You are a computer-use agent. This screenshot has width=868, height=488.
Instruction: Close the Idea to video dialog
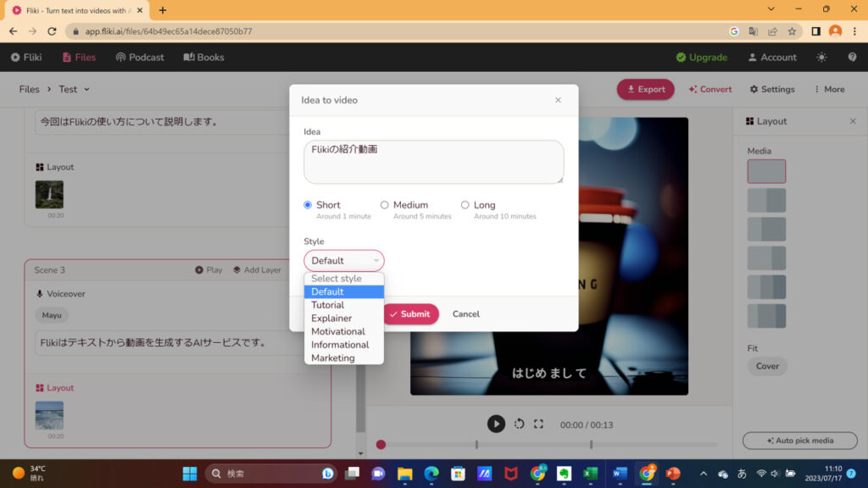tap(558, 100)
